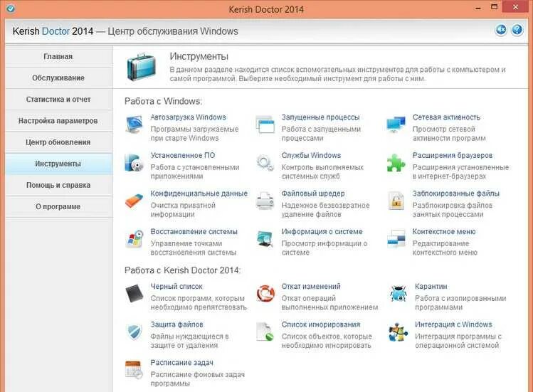Image resolution: width=533 pixels, height=392 pixels.
Task: Open Статистика и отчет section
Action: tap(58, 100)
